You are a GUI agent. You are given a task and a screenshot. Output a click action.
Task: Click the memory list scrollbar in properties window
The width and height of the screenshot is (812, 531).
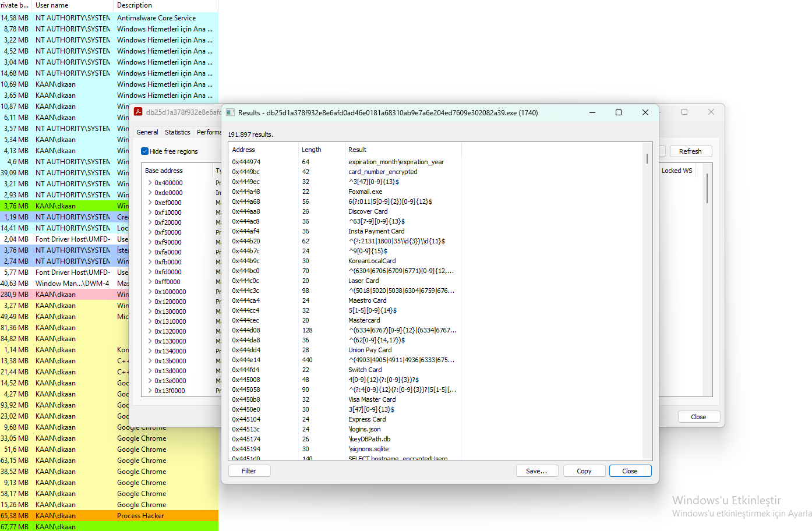tap(707, 188)
